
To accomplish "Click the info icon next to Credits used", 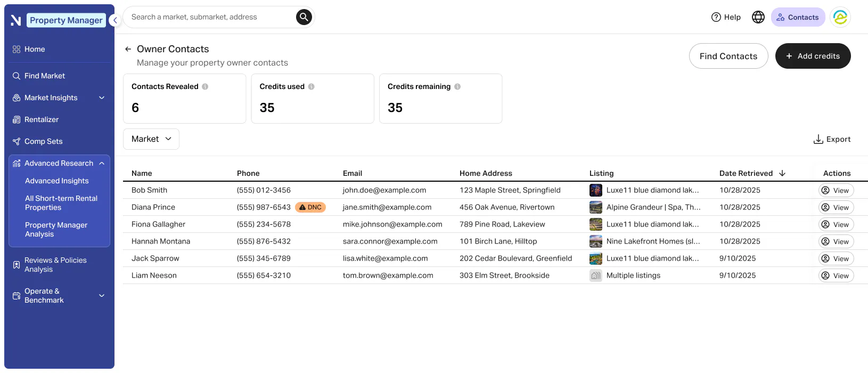I will click(312, 86).
